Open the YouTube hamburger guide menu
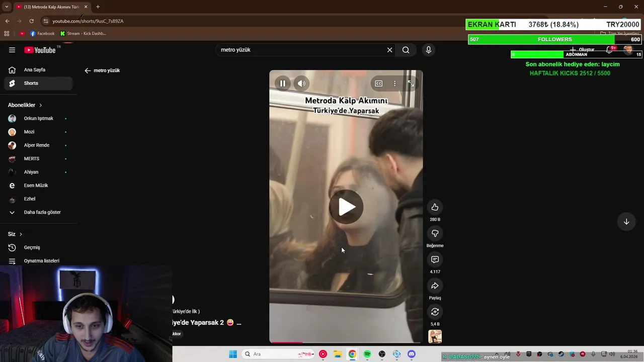Viewport: 644px width, 362px height. coord(12,50)
